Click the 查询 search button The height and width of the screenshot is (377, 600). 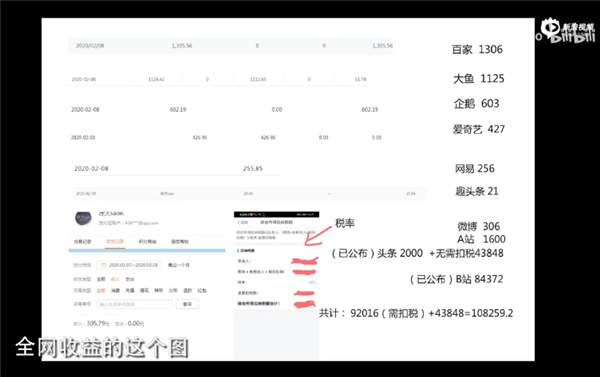187,304
